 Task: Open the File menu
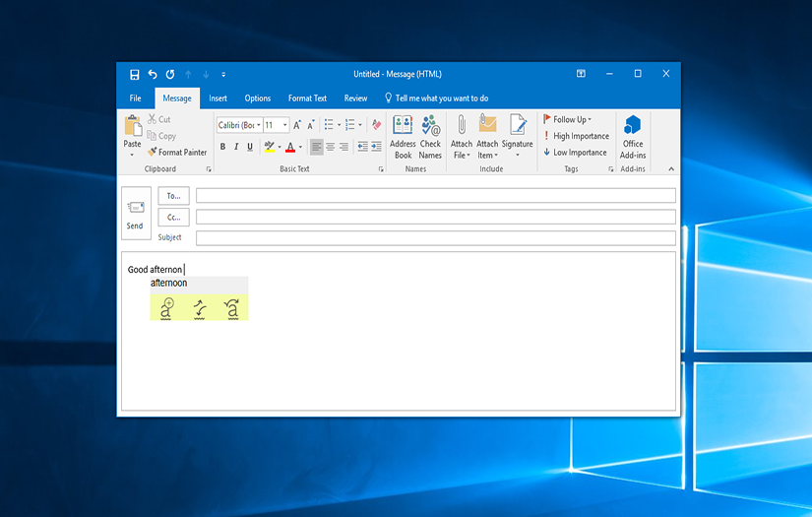point(135,97)
